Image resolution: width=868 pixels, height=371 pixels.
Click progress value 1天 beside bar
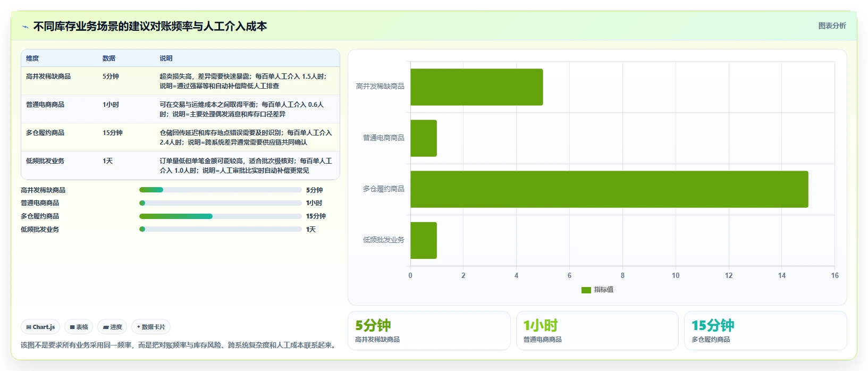311,230
